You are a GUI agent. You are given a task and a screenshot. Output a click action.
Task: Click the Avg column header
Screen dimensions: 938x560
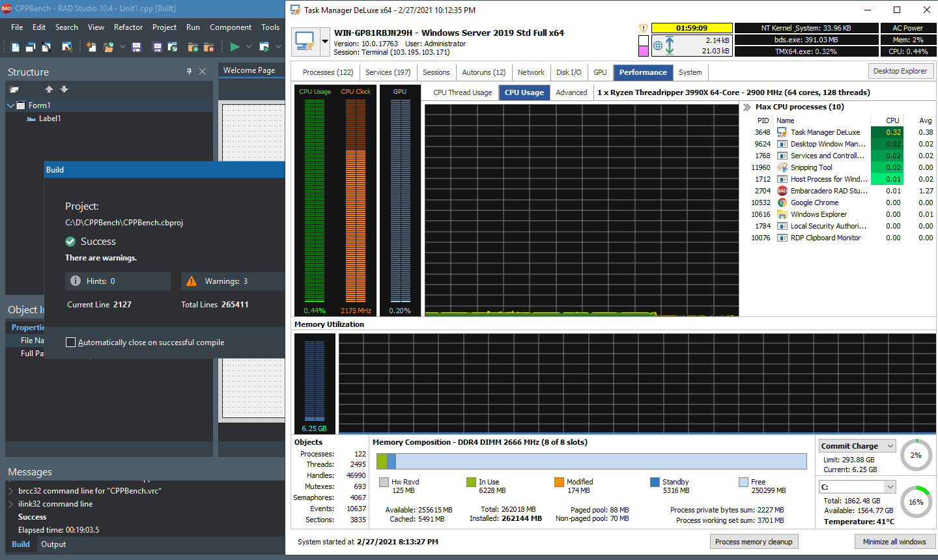925,120
